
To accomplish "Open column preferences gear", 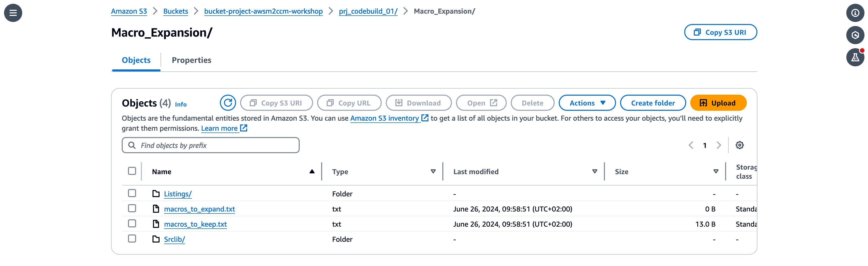I will (x=739, y=145).
